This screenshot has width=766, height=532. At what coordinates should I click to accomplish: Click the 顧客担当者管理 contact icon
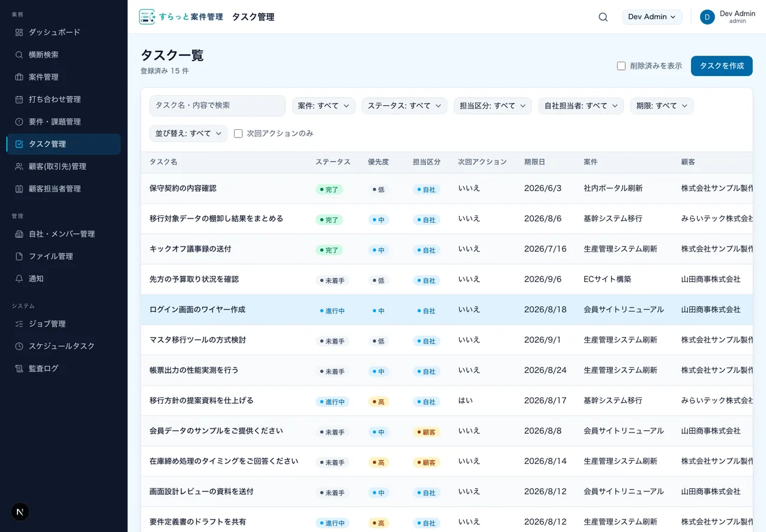coord(19,189)
